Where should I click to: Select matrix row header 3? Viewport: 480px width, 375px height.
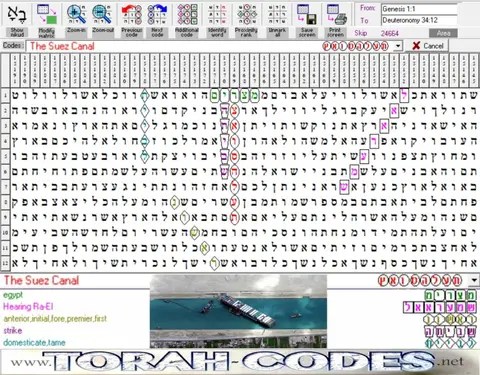(x=5, y=126)
